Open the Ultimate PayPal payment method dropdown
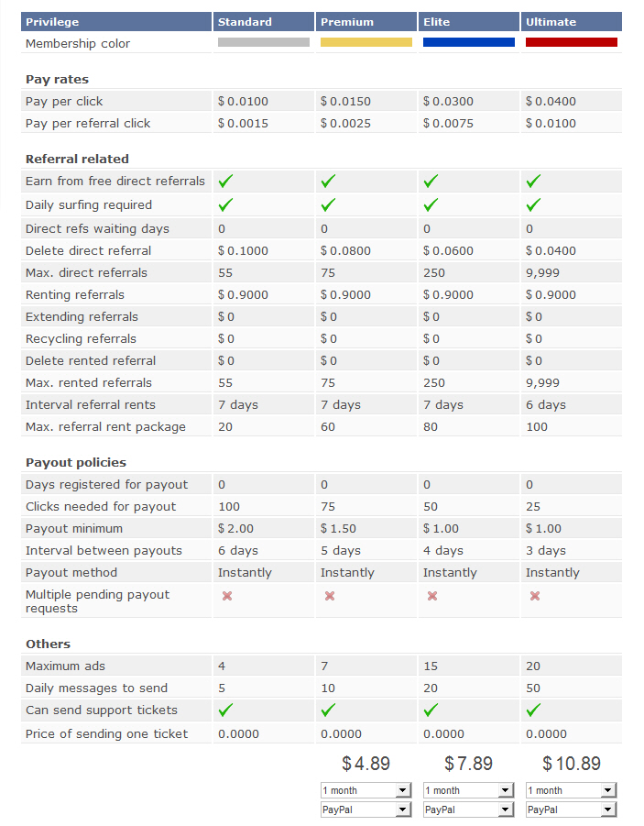Image resolution: width=644 pixels, height=826 pixels. tap(571, 809)
